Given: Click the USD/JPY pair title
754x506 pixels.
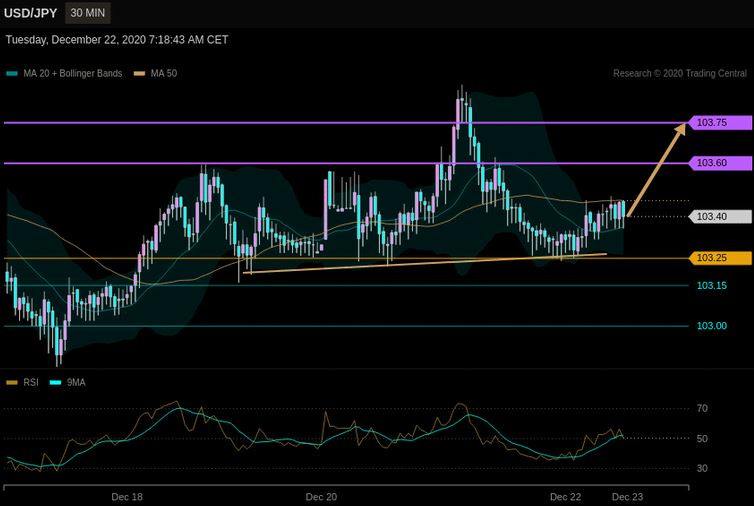Looking at the screenshot, I should click(30, 13).
